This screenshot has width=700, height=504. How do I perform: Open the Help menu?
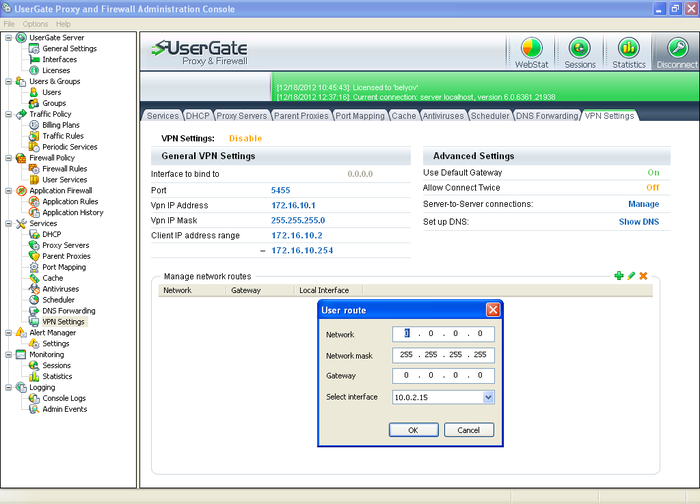(x=63, y=24)
